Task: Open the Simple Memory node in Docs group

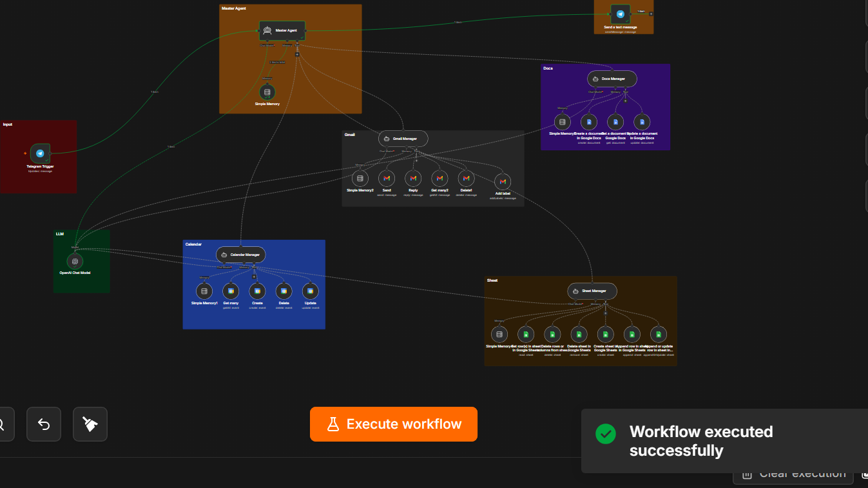Action: pos(563,122)
